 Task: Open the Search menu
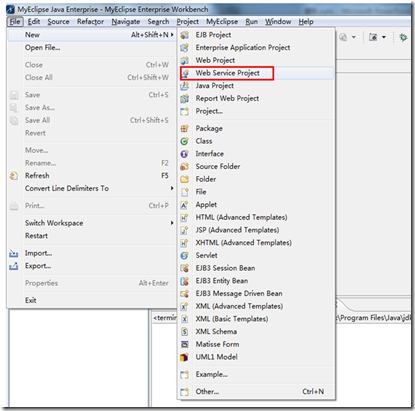pyautogui.click(x=158, y=22)
